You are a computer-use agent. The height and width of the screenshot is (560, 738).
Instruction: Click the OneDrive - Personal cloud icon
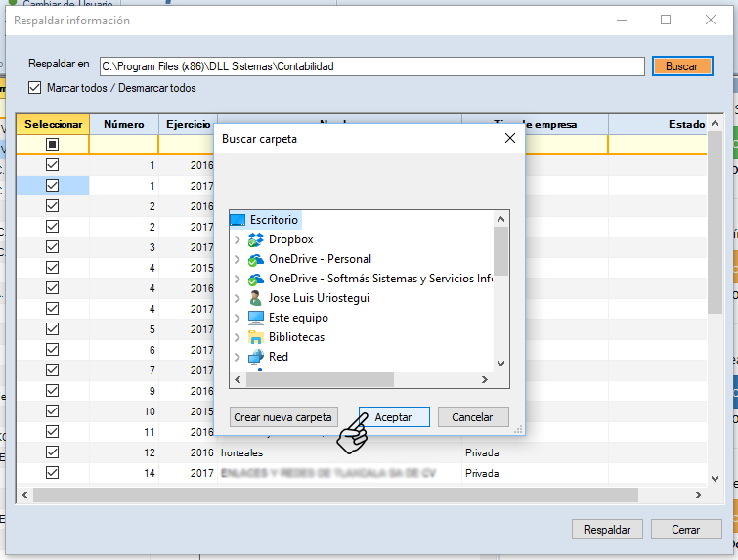pyautogui.click(x=256, y=259)
